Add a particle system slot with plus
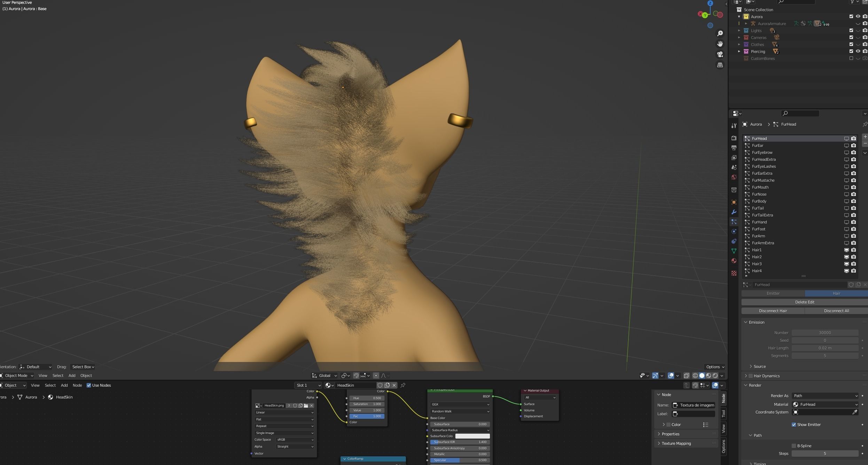Image resolution: width=868 pixels, height=465 pixels. click(865, 137)
